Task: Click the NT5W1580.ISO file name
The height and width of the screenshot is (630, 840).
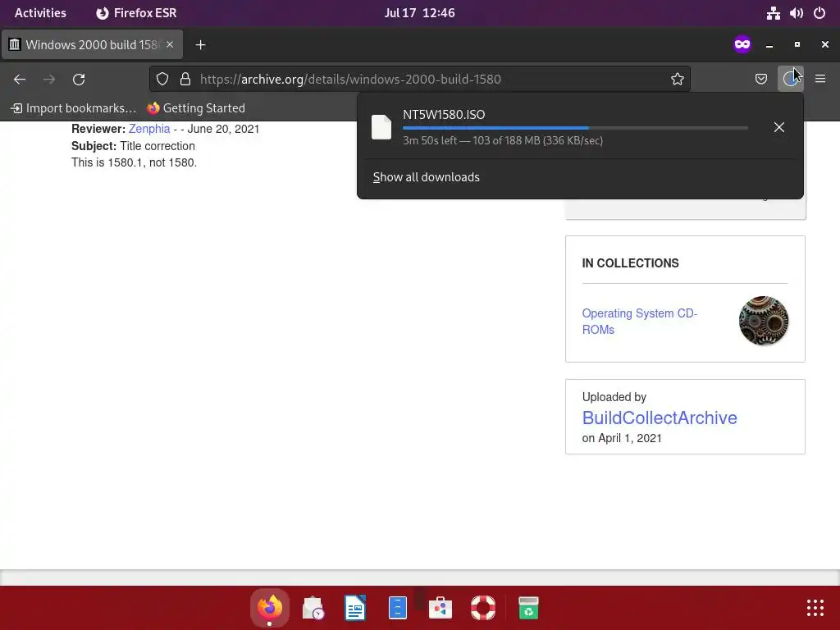Action: 444,115
